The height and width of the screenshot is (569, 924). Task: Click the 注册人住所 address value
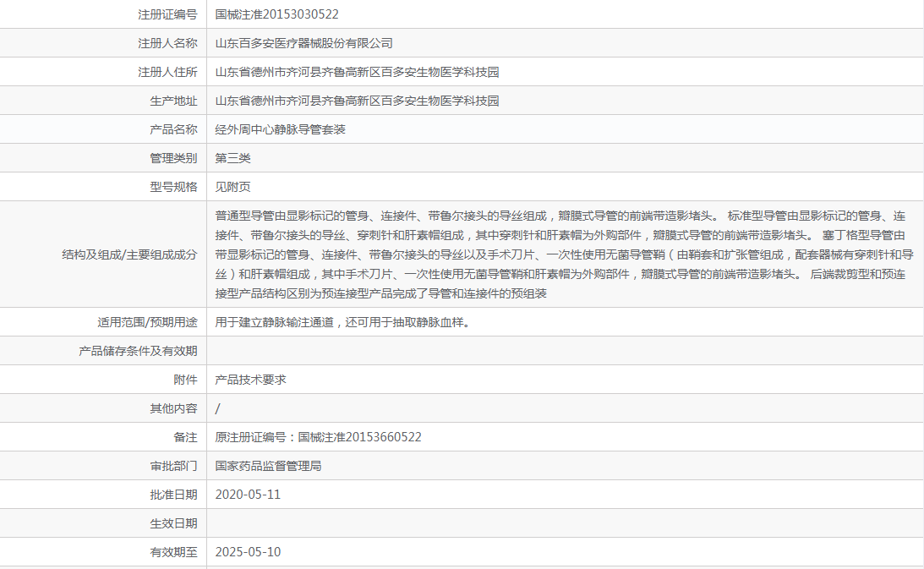(x=357, y=72)
